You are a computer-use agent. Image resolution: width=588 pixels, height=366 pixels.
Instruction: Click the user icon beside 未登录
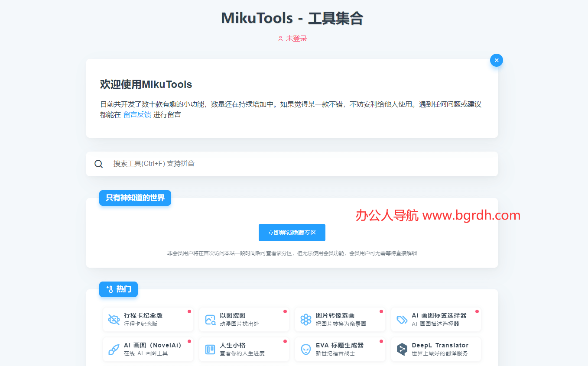(280, 39)
